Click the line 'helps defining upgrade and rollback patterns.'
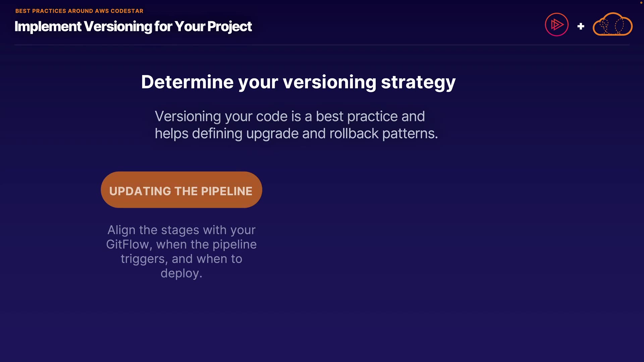 [x=296, y=133]
